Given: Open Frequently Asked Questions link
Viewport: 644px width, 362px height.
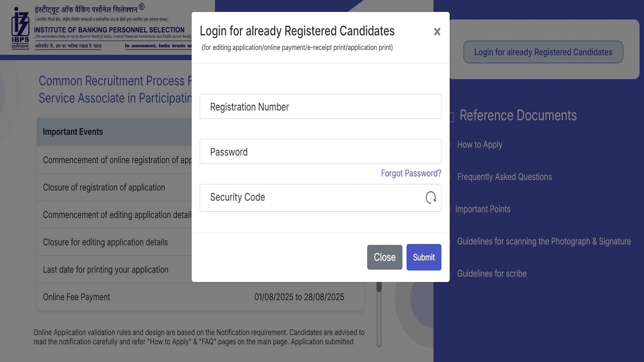Looking at the screenshot, I should 504,177.
